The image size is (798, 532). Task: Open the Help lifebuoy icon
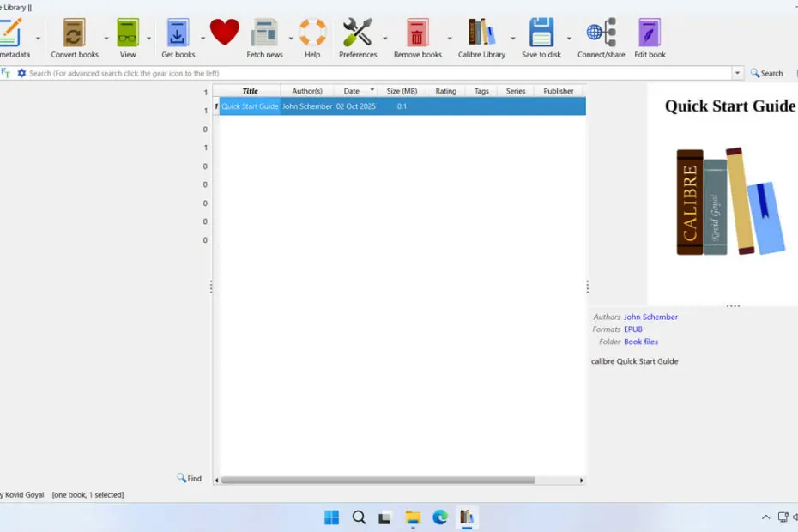point(312,34)
